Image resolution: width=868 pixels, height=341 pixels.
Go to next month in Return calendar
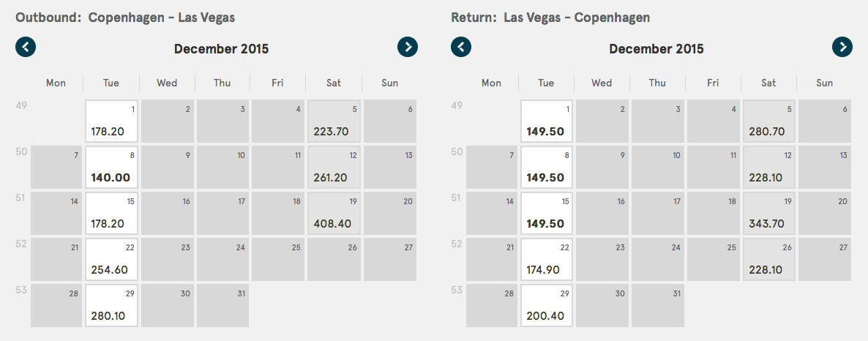[842, 47]
